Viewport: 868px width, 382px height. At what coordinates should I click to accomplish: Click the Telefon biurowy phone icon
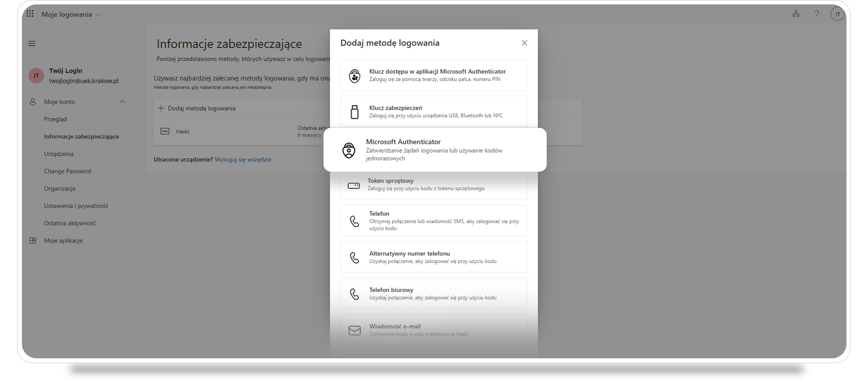tap(355, 294)
